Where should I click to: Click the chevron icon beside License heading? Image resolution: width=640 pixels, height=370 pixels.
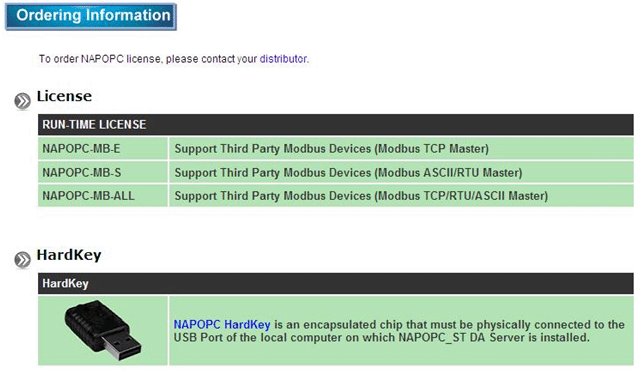pyautogui.click(x=22, y=101)
